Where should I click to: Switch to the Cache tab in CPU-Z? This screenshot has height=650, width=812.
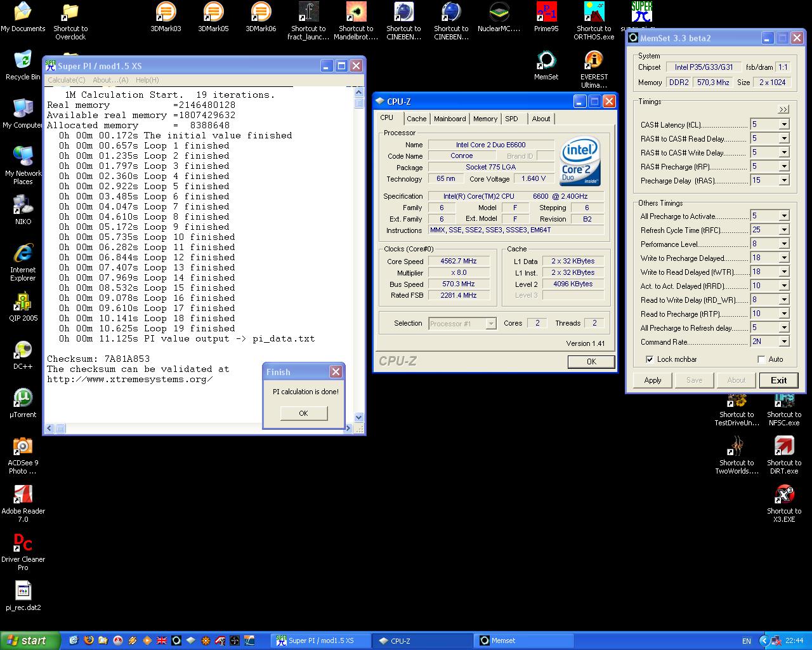coord(417,119)
